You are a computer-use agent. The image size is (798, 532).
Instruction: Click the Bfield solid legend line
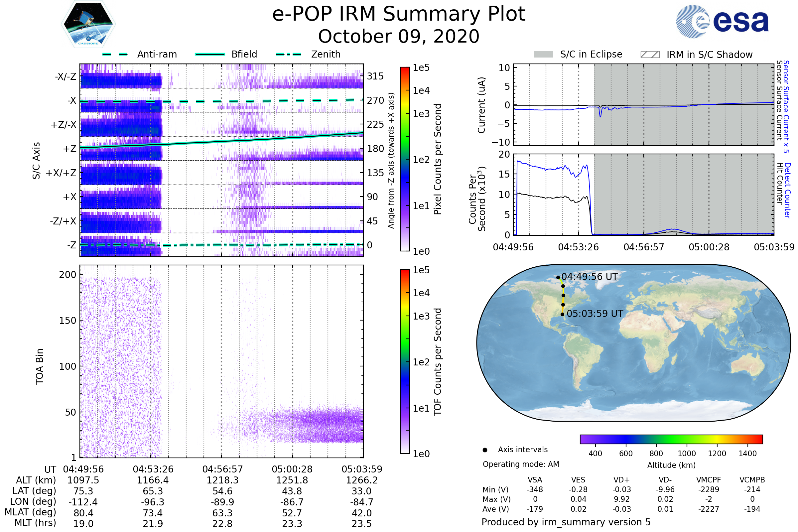[210, 54]
